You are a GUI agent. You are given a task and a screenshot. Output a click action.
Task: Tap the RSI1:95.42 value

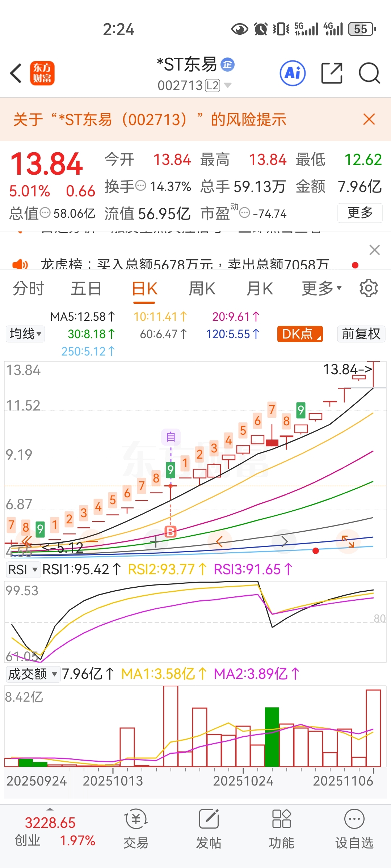[81, 570]
